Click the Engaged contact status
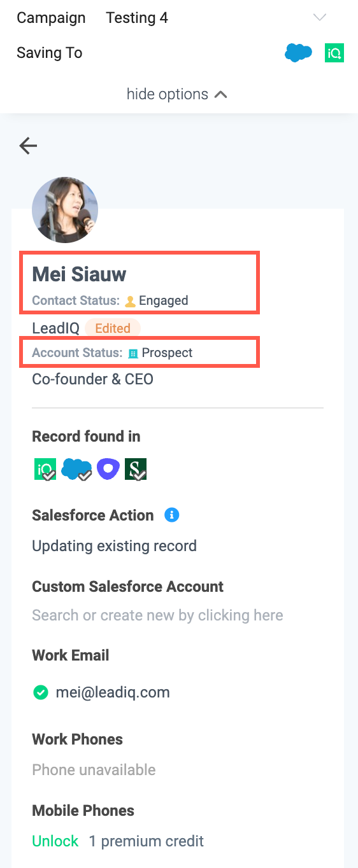The image size is (358, 868). [156, 300]
